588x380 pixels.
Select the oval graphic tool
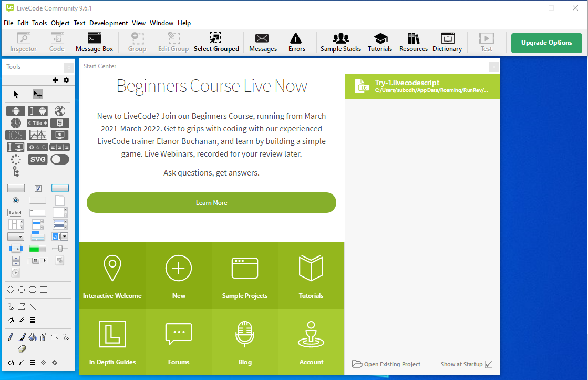coord(22,290)
